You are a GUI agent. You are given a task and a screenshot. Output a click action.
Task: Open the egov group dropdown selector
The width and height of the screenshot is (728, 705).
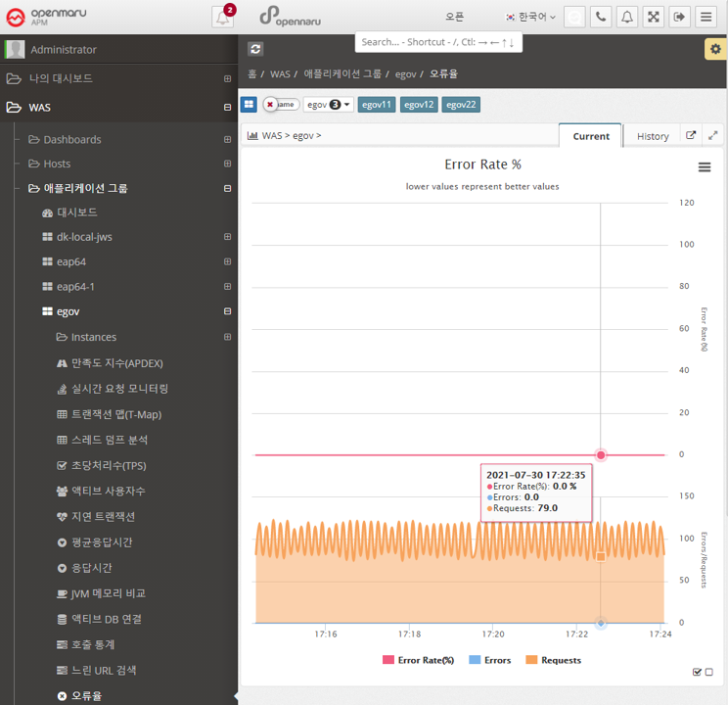pyautogui.click(x=328, y=105)
